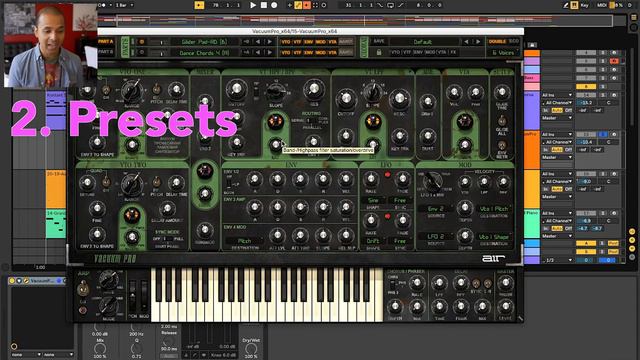Click the pitch bend wheel
This screenshot has width=640, height=360.
(x=133, y=295)
